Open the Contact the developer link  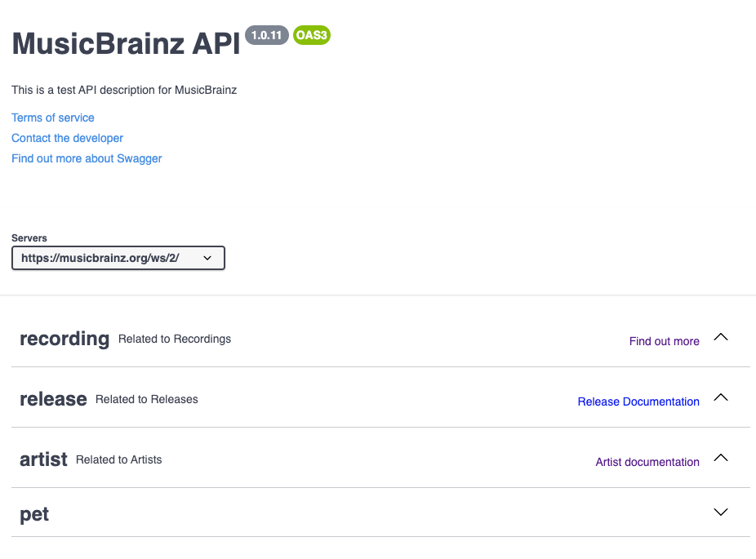[x=68, y=138]
